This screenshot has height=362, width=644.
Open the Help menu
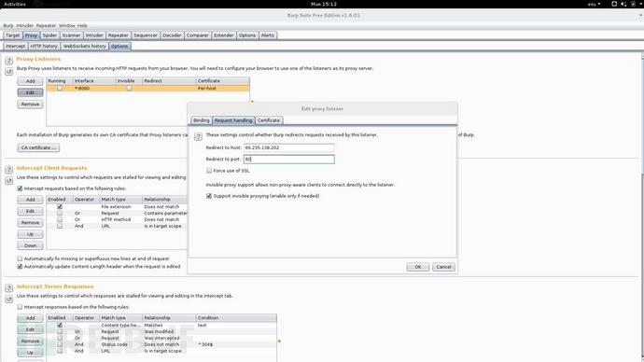coord(82,25)
